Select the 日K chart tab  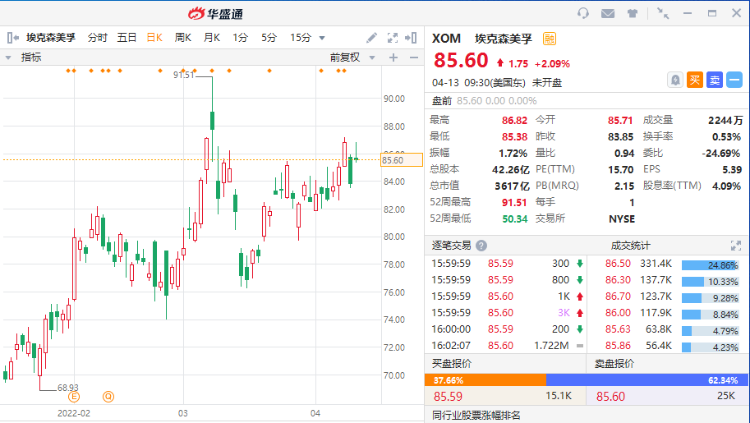[154, 37]
